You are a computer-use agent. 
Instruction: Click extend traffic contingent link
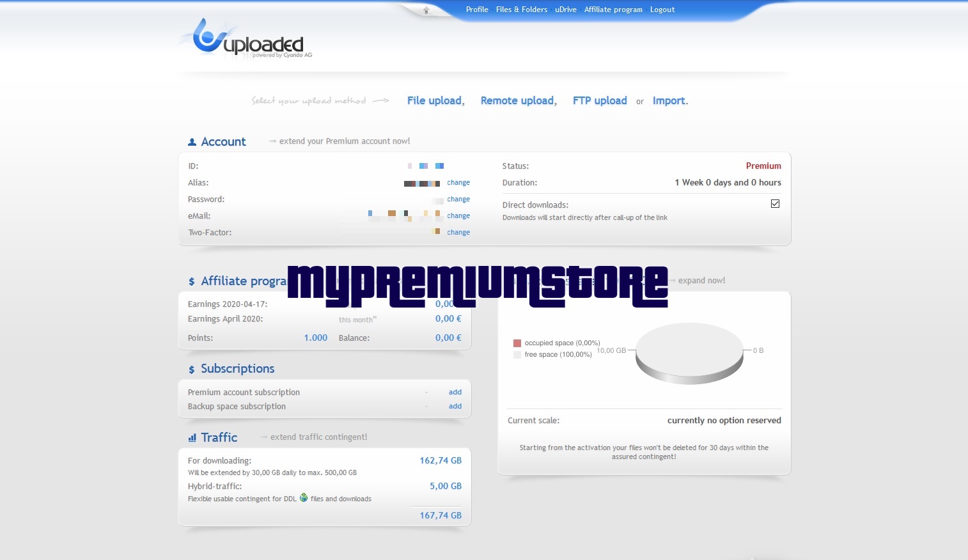pos(318,437)
